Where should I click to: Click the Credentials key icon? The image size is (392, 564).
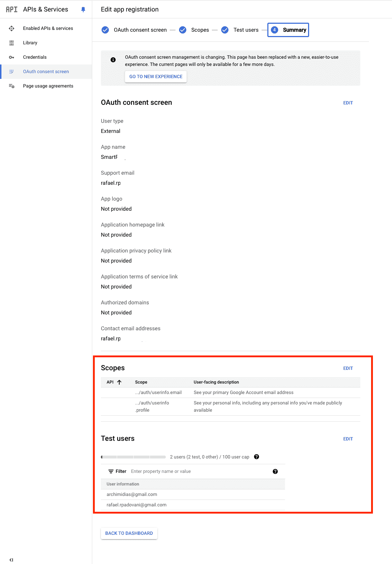[x=12, y=57]
